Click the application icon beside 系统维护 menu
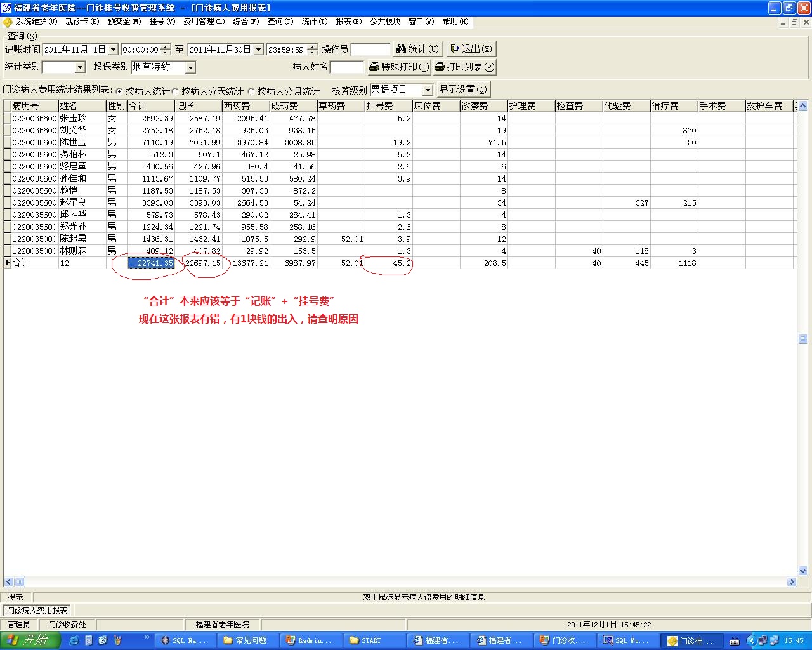Viewport: 812px width, 650px height. click(8, 22)
